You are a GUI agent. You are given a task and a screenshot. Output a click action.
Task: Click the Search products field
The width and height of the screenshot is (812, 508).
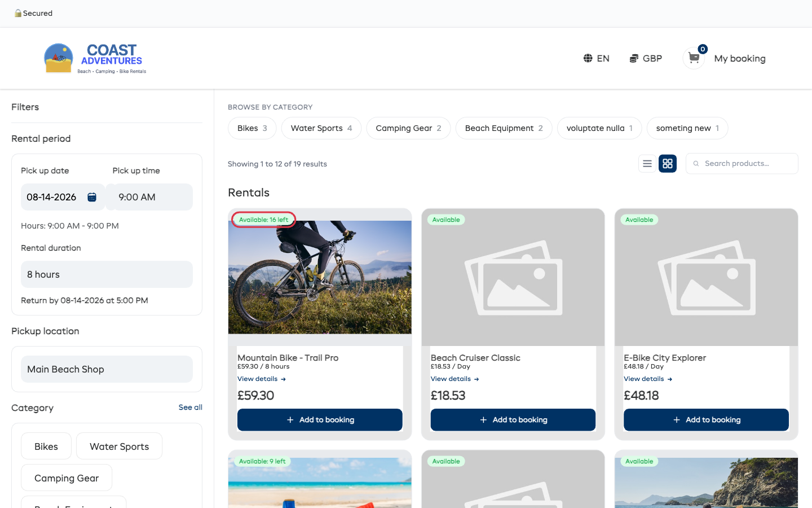742,164
